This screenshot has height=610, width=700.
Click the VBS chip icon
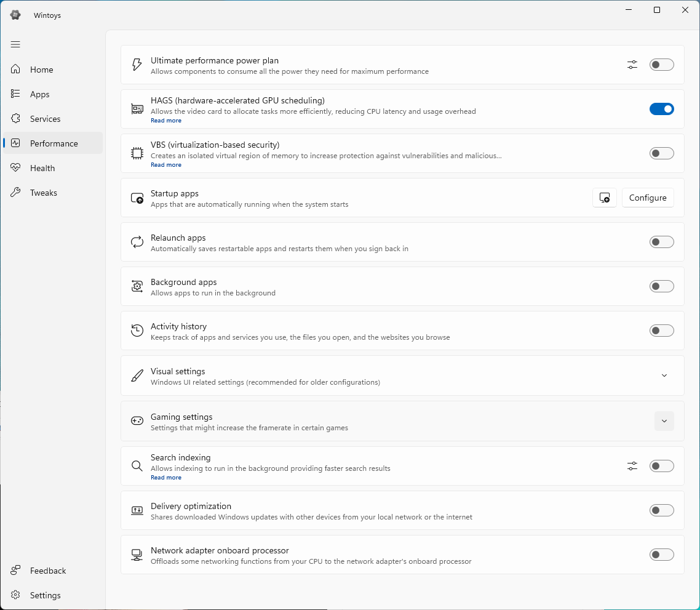pos(137,153)
